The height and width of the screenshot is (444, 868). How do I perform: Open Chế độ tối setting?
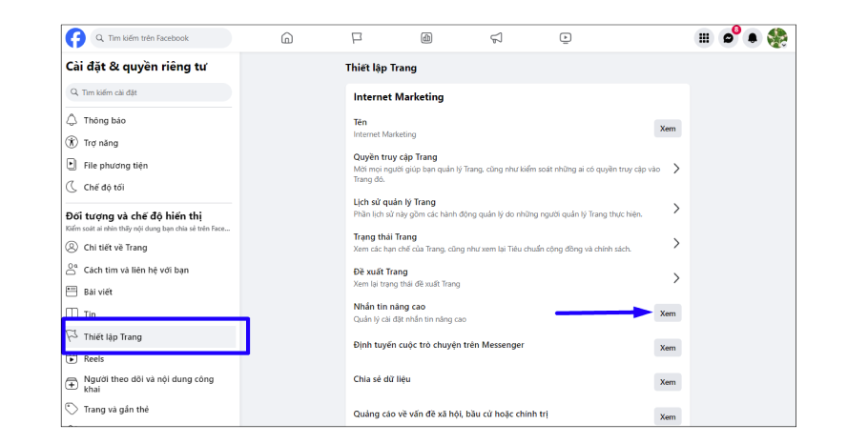tap(103, 188)
